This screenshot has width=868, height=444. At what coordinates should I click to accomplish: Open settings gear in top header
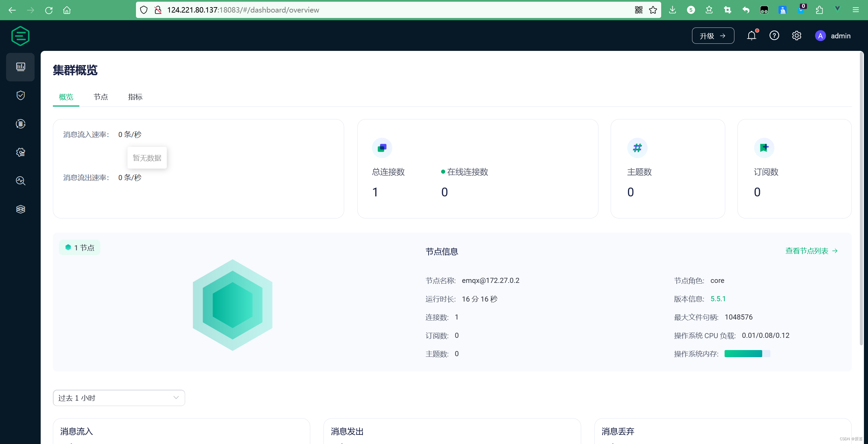click(x=796, y=36)
